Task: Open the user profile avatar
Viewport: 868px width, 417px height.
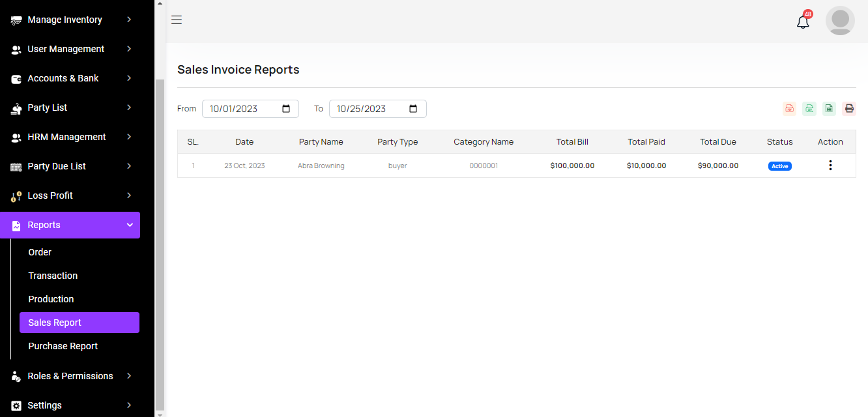Action: click(840, 21)
